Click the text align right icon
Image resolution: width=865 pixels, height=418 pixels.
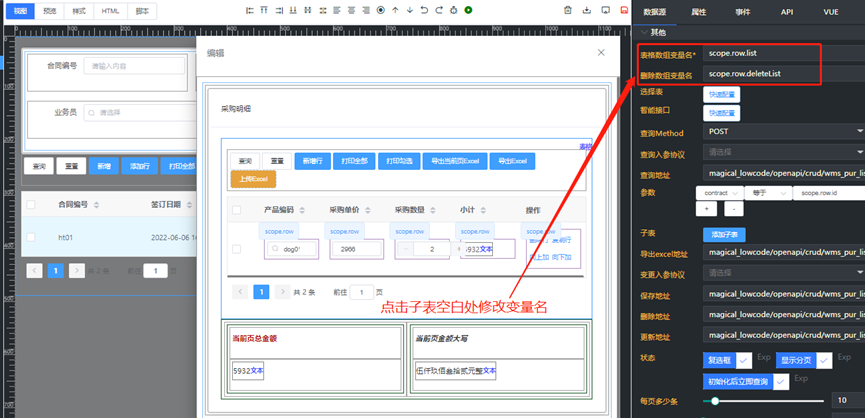[366, 10]
